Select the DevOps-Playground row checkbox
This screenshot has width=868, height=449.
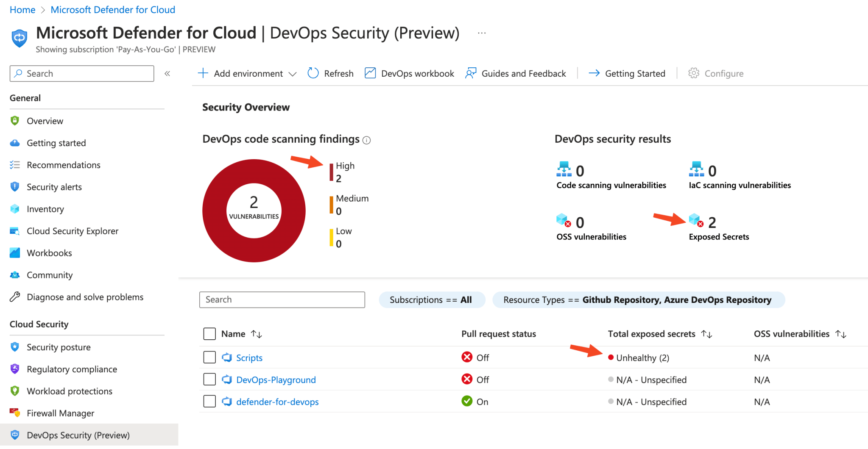[209, 379]
